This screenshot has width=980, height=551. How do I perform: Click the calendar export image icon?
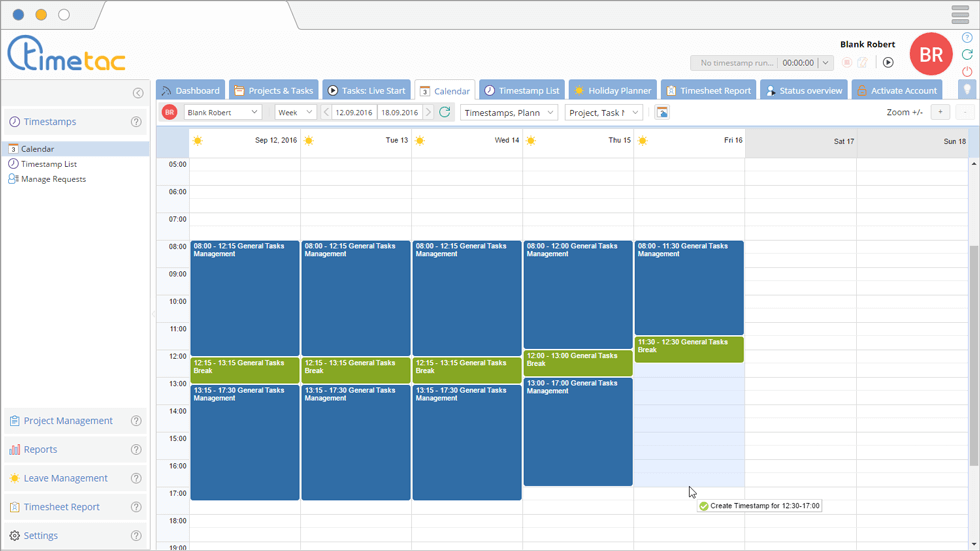click(662, 112)
